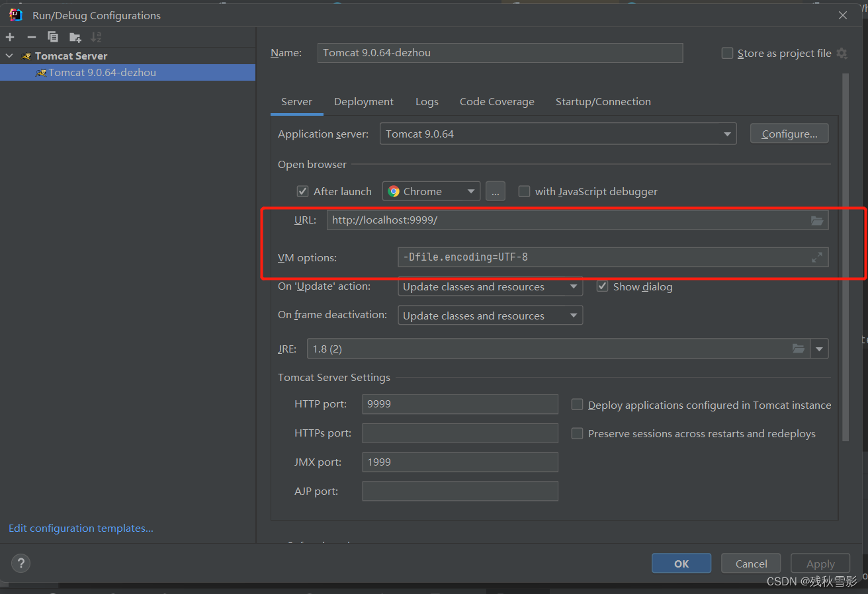Click in the JMX port field

click(460, 462)
